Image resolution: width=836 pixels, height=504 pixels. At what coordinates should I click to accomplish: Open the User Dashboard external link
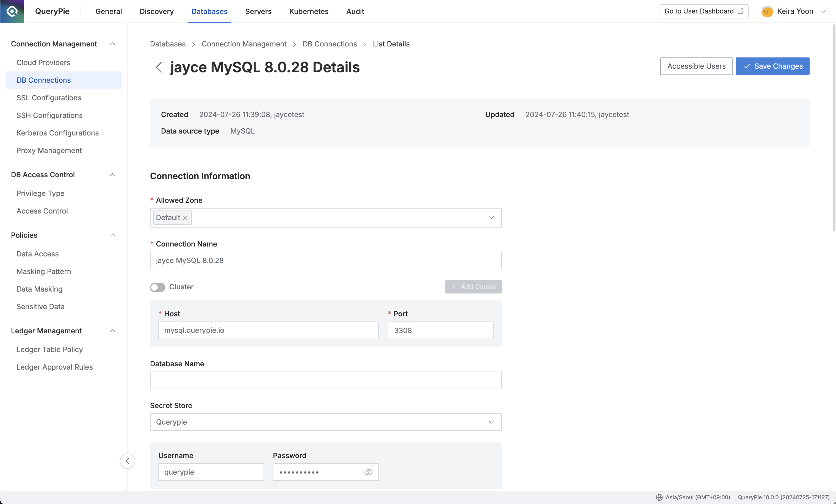(704, 11)
